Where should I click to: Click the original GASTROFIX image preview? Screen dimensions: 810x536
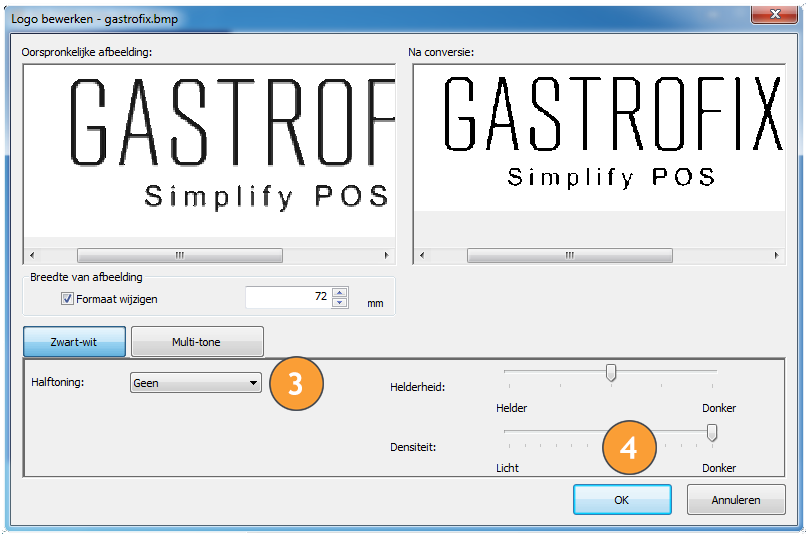pos(209,150)
